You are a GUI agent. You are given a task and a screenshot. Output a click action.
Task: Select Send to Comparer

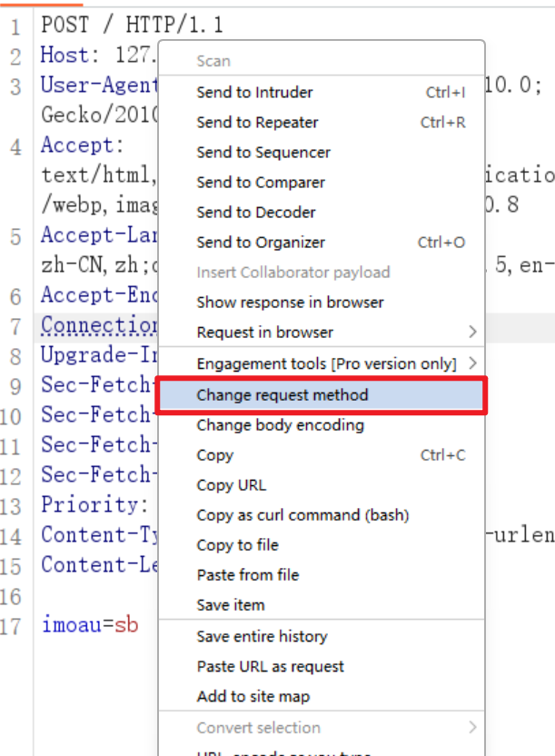click(259, 182)
